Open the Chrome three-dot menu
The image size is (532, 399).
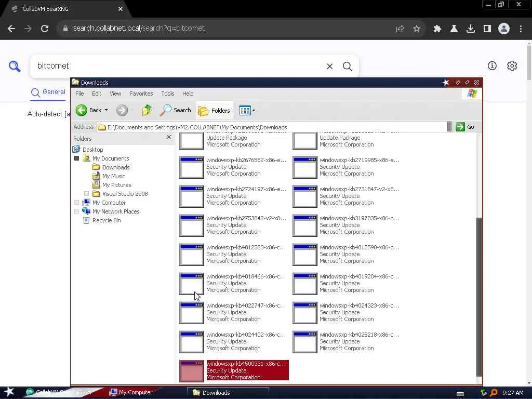521,29
